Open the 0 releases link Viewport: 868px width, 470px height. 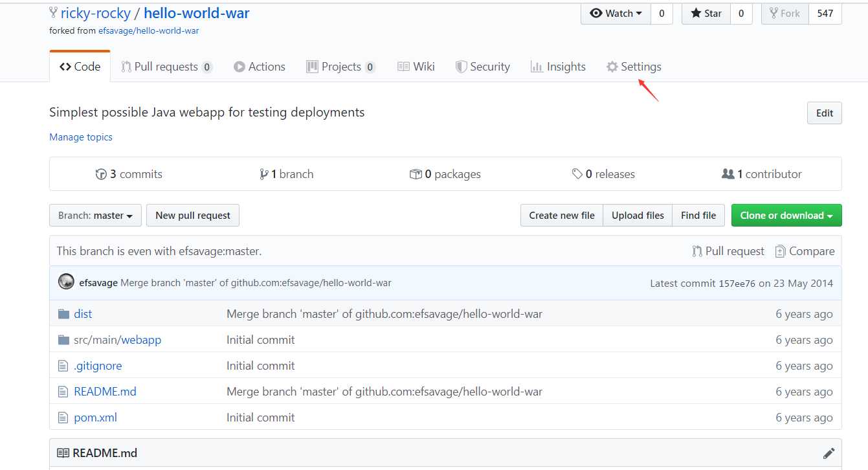[603, 174]
